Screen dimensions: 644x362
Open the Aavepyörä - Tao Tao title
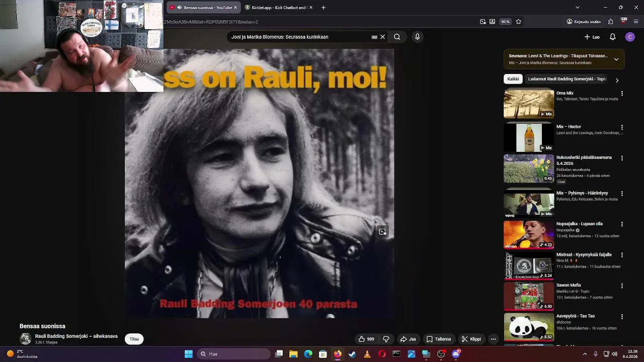[575, 316]
